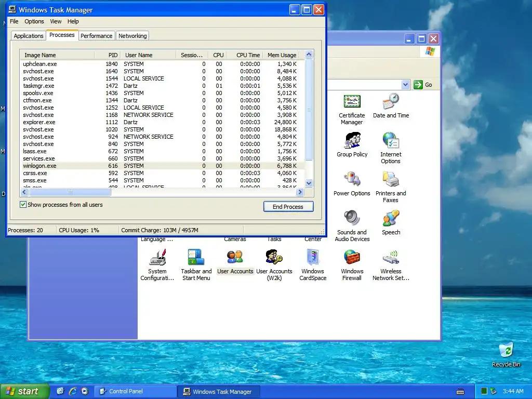Click the End Process button
532x399 pixels.
tap(288, 207)
